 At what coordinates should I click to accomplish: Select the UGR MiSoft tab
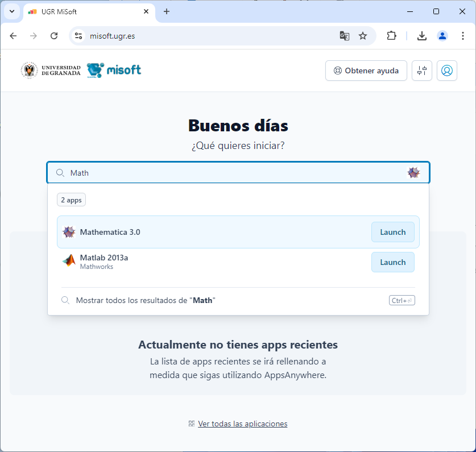[x=89, y=12]
